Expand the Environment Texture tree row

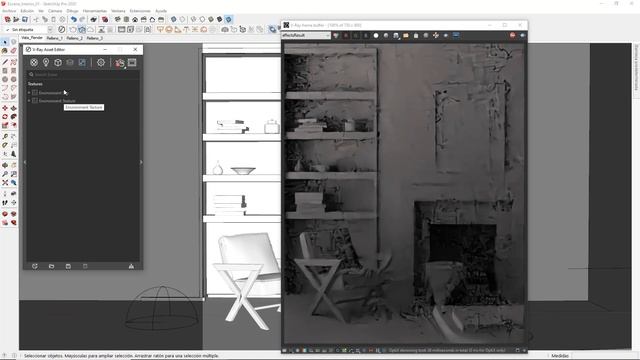click(29, 100)
